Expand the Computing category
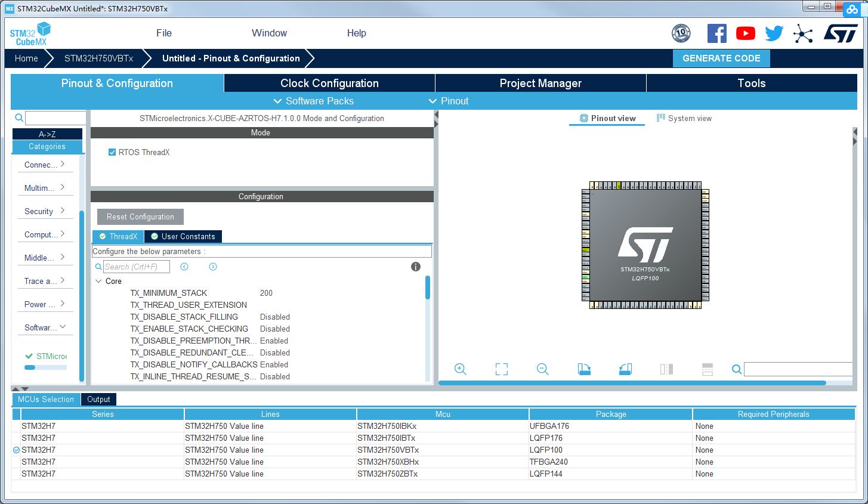The image size is (868, 504). (x=45, y=234)
